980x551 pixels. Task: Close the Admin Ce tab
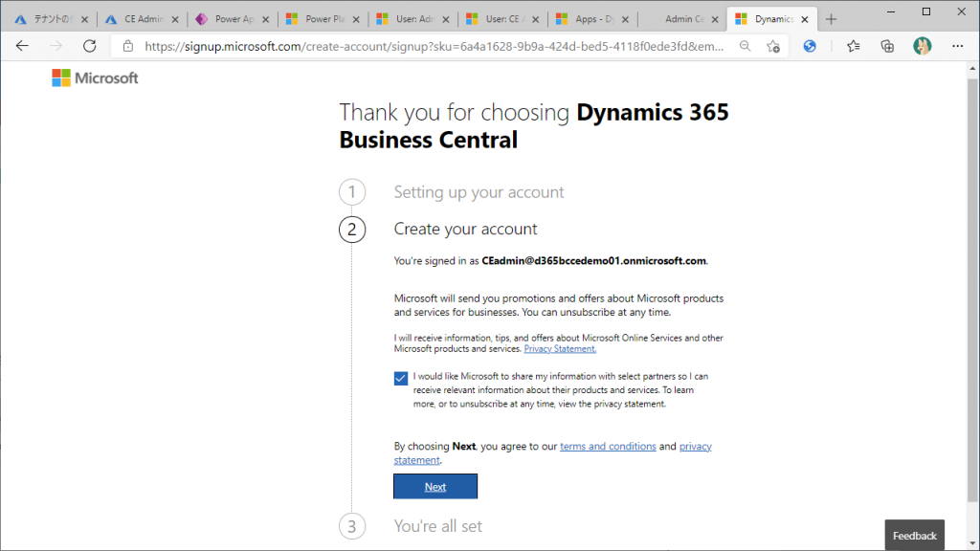pyautogui.click(x=715, y=19)
